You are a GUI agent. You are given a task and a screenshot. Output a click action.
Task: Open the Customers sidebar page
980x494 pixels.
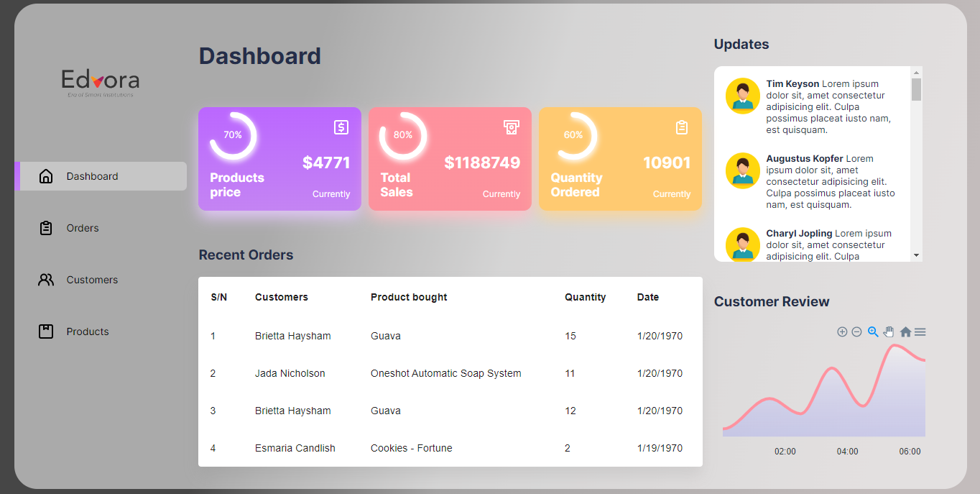pos(92,280)
